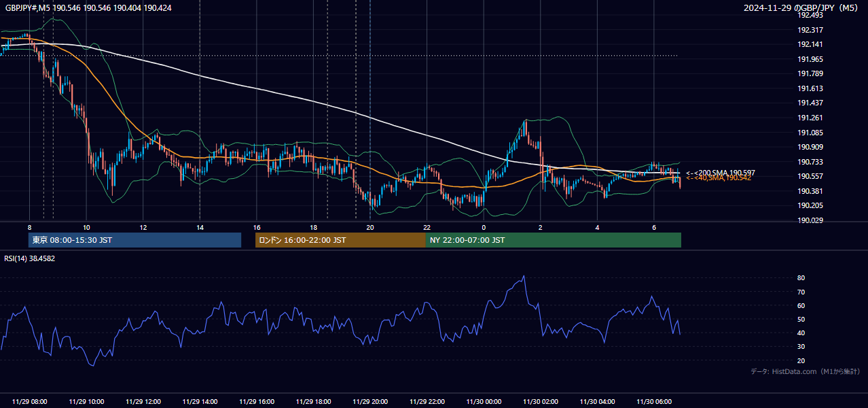Screen dimensions: 868x408
Task: Click price axis value 190.557
Action: (x=810, y=176)
